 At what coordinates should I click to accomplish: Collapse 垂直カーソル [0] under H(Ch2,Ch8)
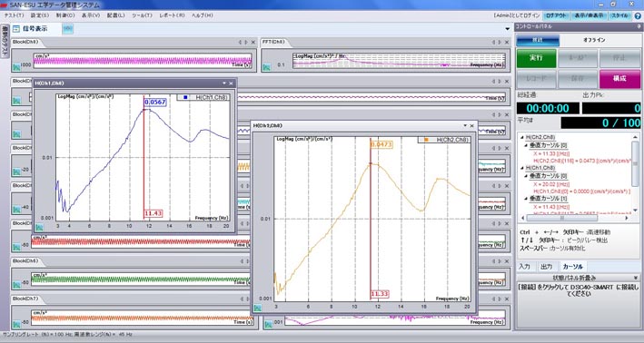pyautogui.click(x=527, y=145)
